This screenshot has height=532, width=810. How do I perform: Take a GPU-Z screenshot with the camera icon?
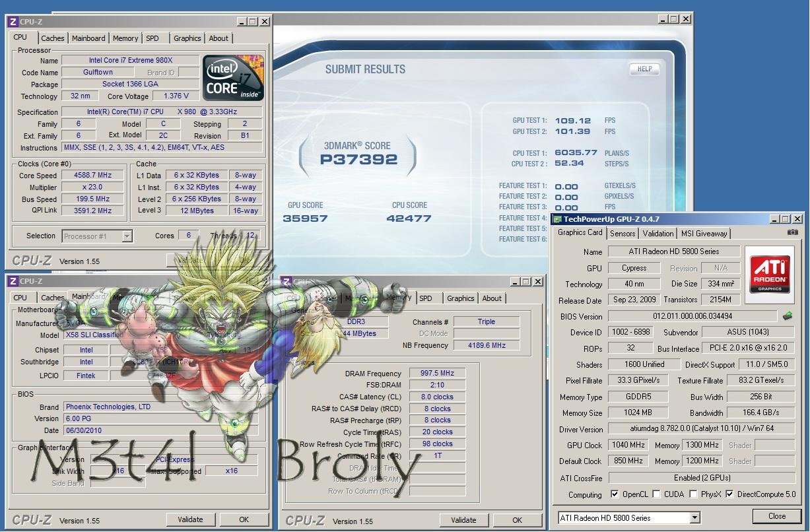click(793, 232)
